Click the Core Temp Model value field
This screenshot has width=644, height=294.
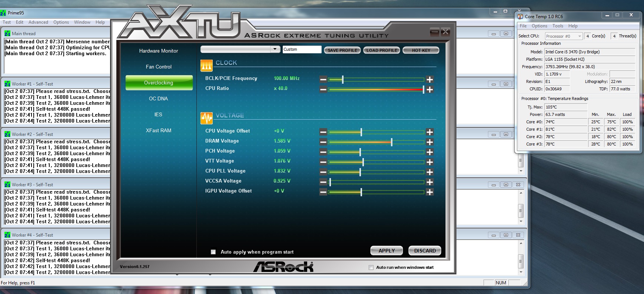pyautogui.click(x=590, y=52)
